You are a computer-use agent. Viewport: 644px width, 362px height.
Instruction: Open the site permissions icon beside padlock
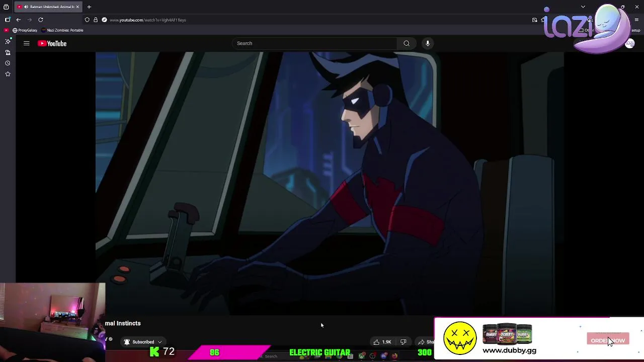[x=104, y=20]
